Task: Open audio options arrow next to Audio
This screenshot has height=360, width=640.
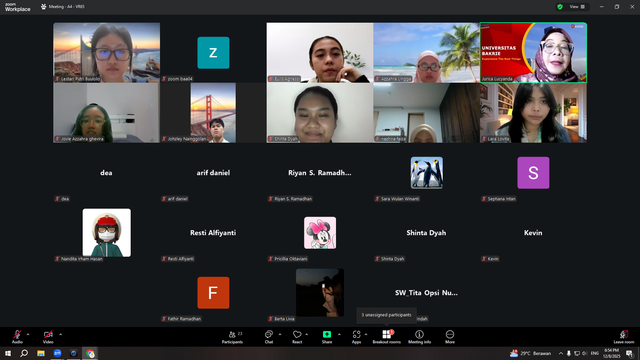Action: click(x=28, y=334)
